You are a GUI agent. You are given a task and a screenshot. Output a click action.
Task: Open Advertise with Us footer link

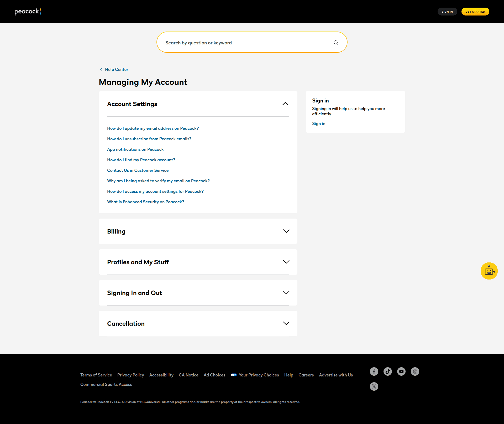pos(336,375)
